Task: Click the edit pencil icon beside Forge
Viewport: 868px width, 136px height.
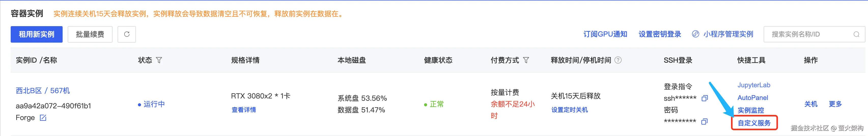Action: point(43,117)
